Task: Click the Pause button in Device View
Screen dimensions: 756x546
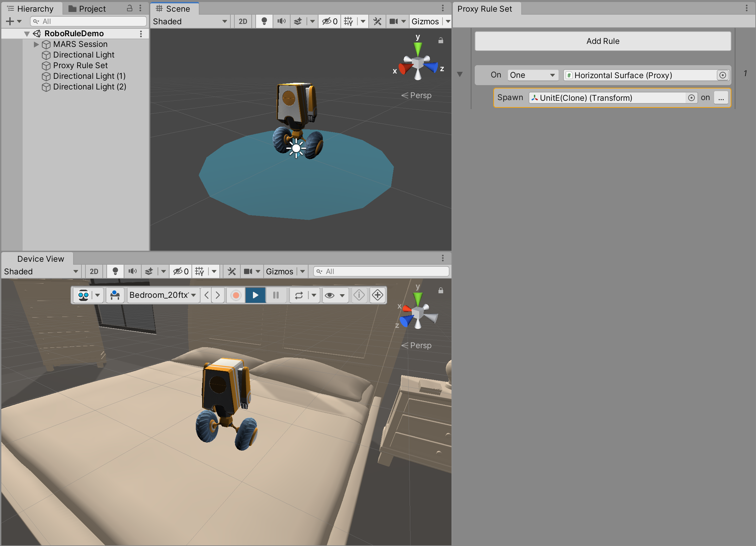Action: point(276,295)
